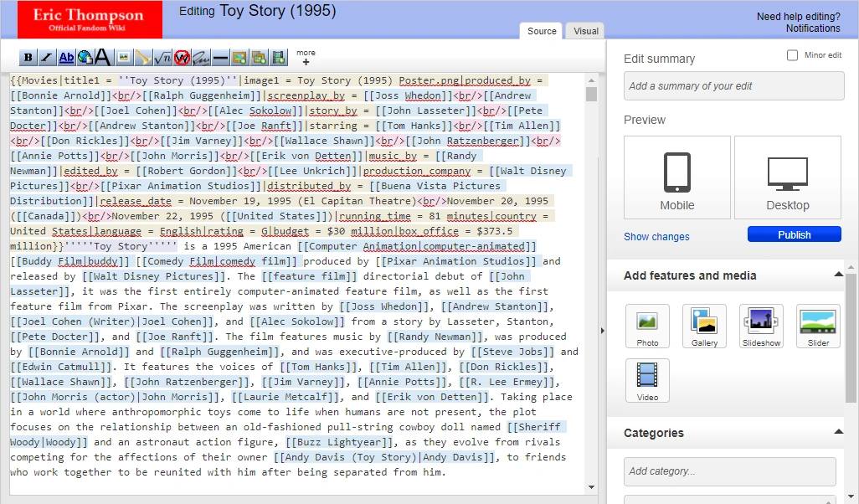Add a Gallery from features and media
Image resolution: width=859 pixels, height=504 pixels.
click(x=704, y=326)
